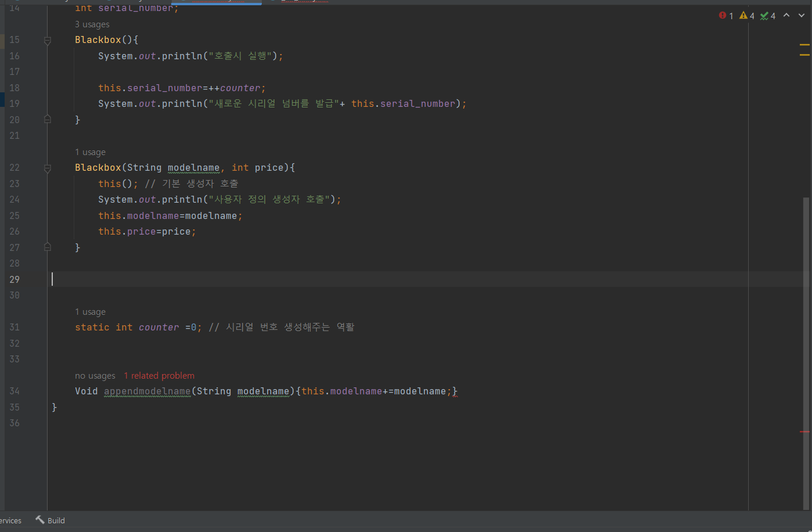Image resolution: width=812 pixels, height=532 pixels.
Task: Click the 'this()' call on line 23
Action: coord(116,184)
